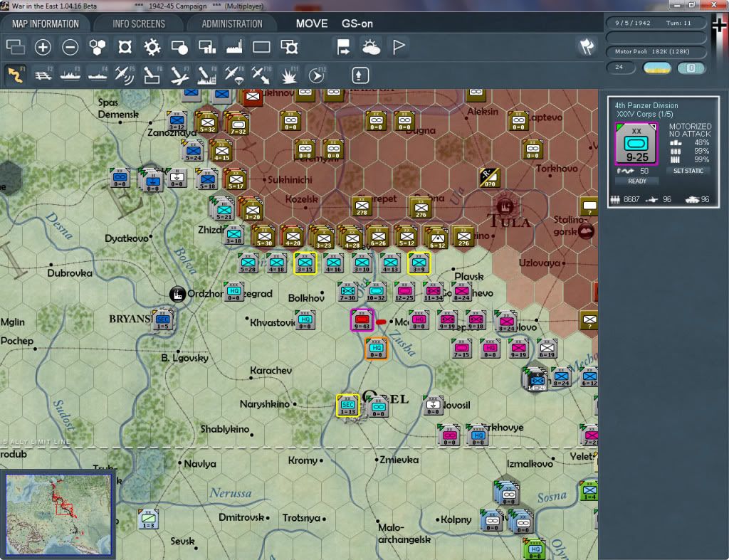Switch to the ADMINISTRATION tab
The width and height of the screenshot is (729, 560).
(x=232, y=23)
